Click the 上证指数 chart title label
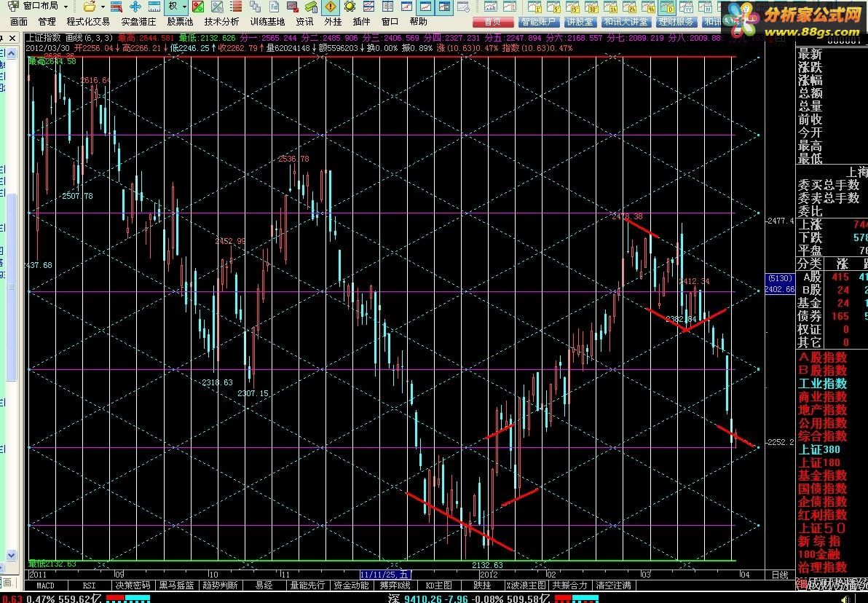This screenshot has height=603, width=868. tap(43, 38)
